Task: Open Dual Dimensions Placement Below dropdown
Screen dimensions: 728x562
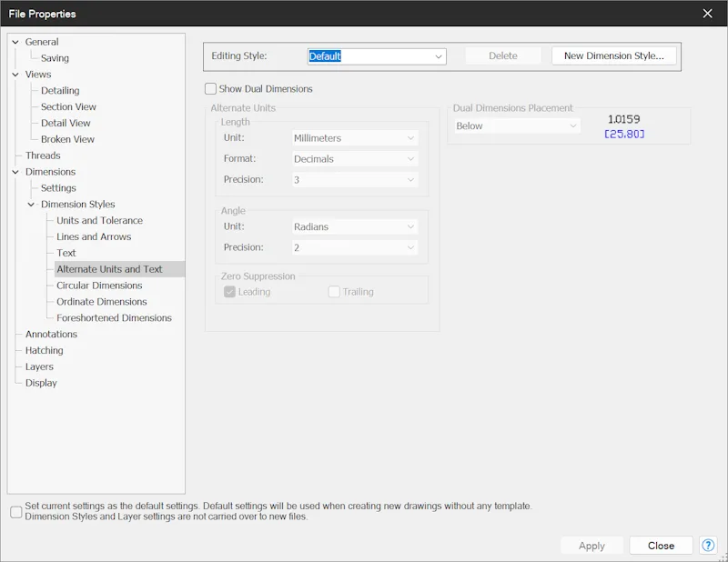Action: coord(517,125)
